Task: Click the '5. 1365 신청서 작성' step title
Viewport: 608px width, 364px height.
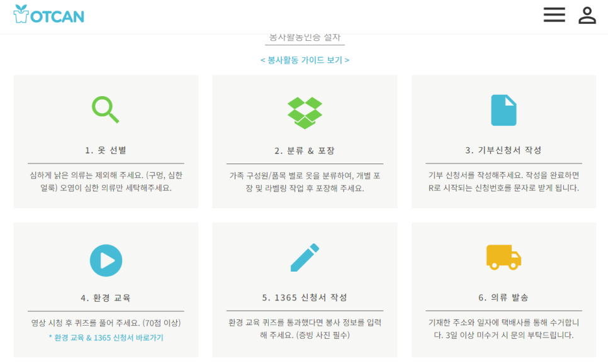Action: tap(305, 297)
